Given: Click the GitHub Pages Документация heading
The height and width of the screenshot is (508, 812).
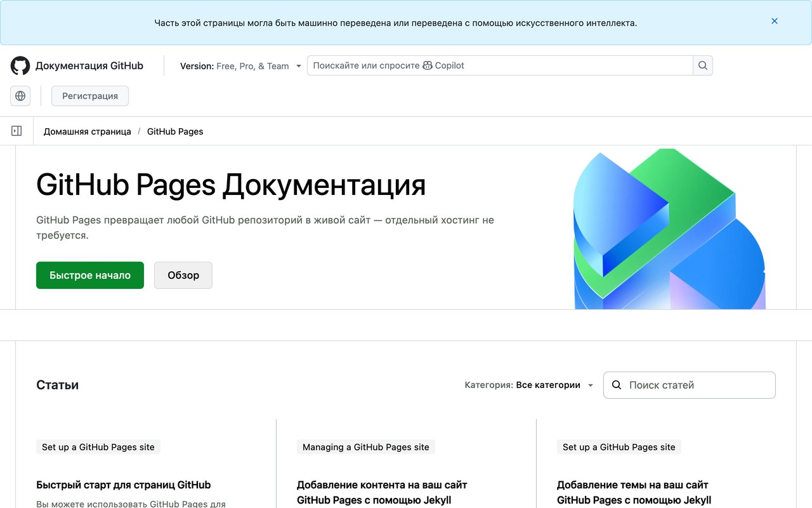Looking at the screenshot, I should pos(231,185).
